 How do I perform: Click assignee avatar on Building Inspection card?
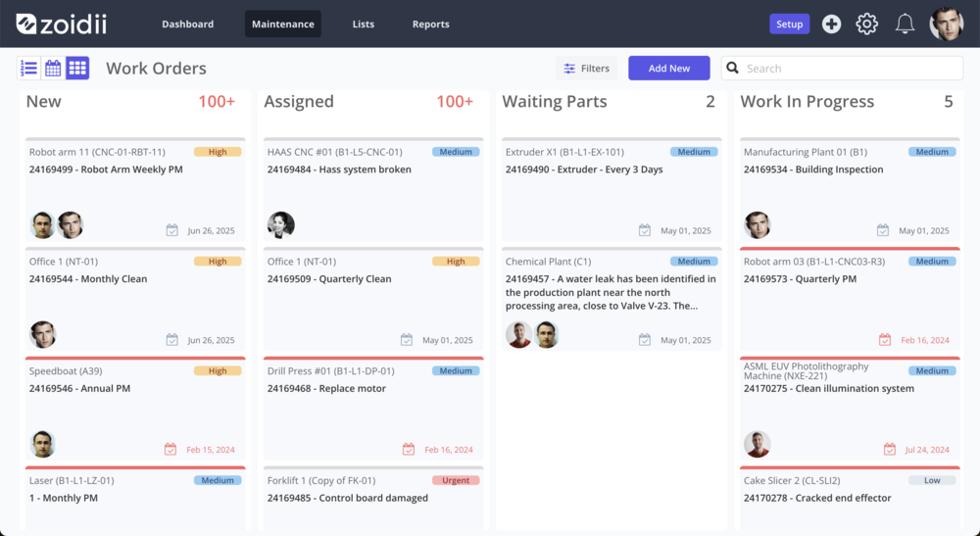(757, 225)
